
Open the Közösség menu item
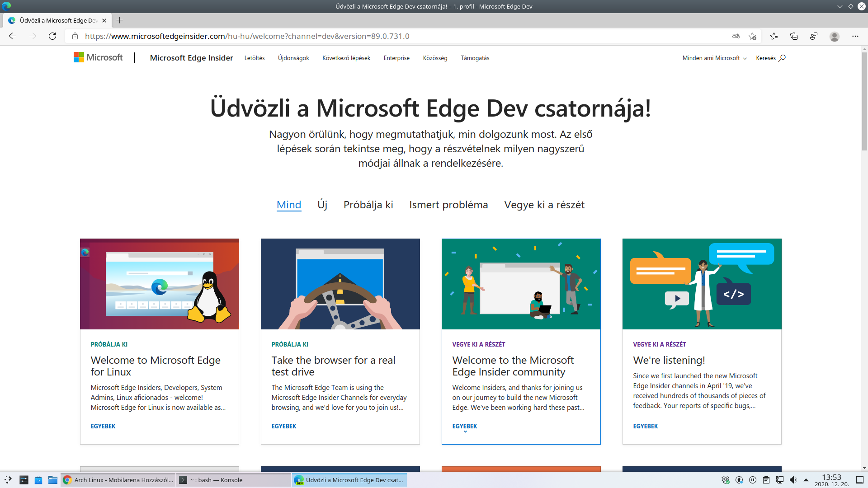(x=435, y=58)
